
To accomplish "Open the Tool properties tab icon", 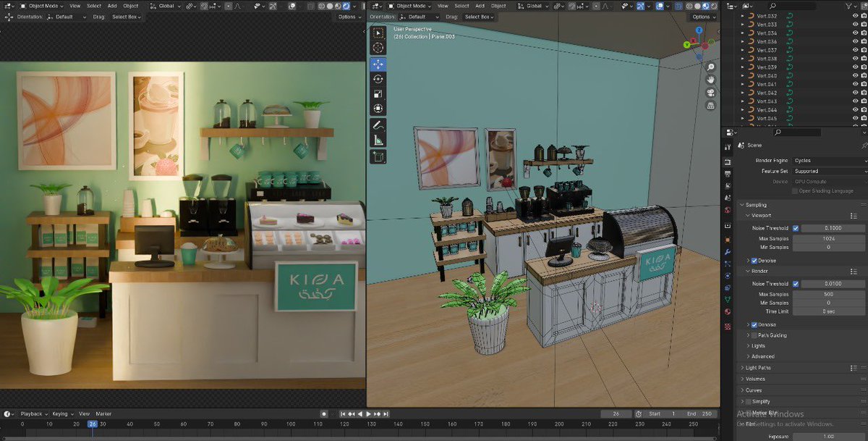I will [728, 146].
